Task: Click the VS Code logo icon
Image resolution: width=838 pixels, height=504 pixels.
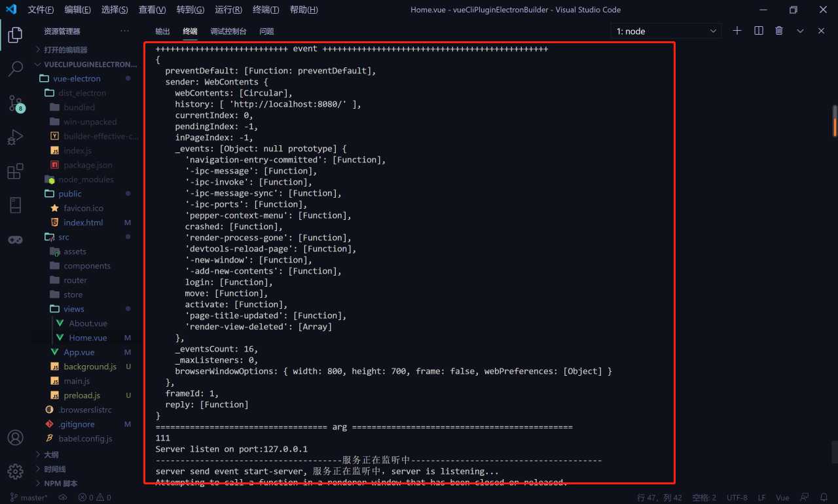Action: tap(10, 10)
